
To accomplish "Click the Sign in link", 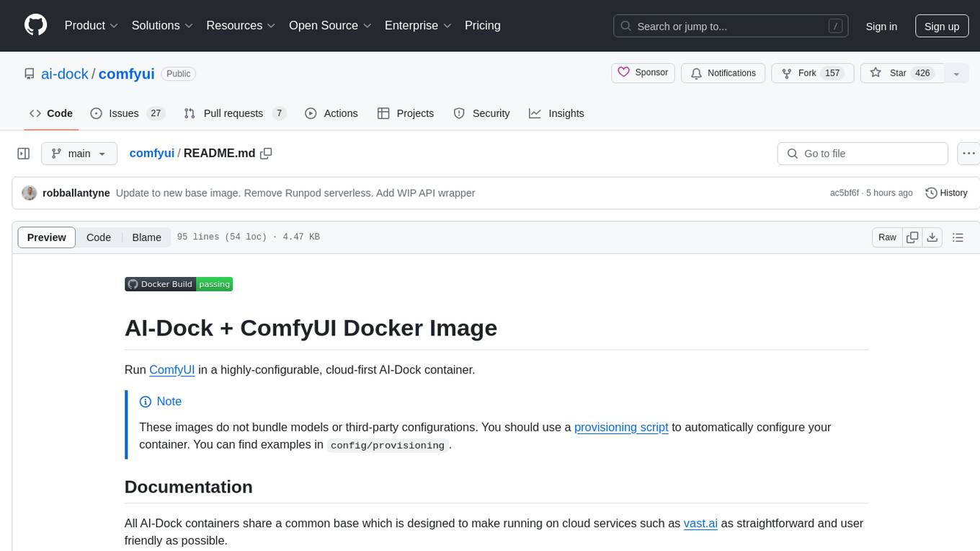I will pos(881,26).
